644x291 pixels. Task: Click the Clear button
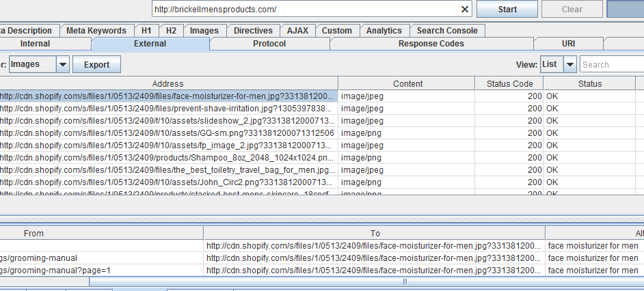click(x=572, y=9)
